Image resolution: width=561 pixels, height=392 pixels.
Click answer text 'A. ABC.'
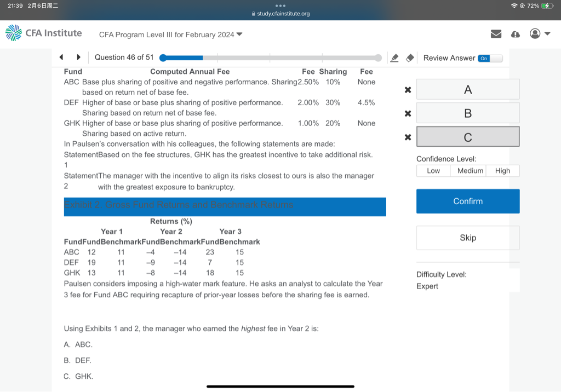click(x=78, y=344)
